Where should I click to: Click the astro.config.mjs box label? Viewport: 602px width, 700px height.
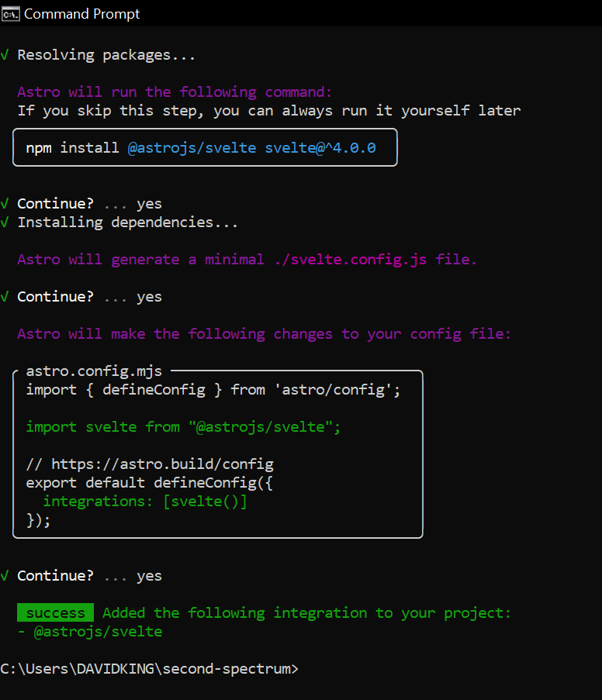pos(94,371)
